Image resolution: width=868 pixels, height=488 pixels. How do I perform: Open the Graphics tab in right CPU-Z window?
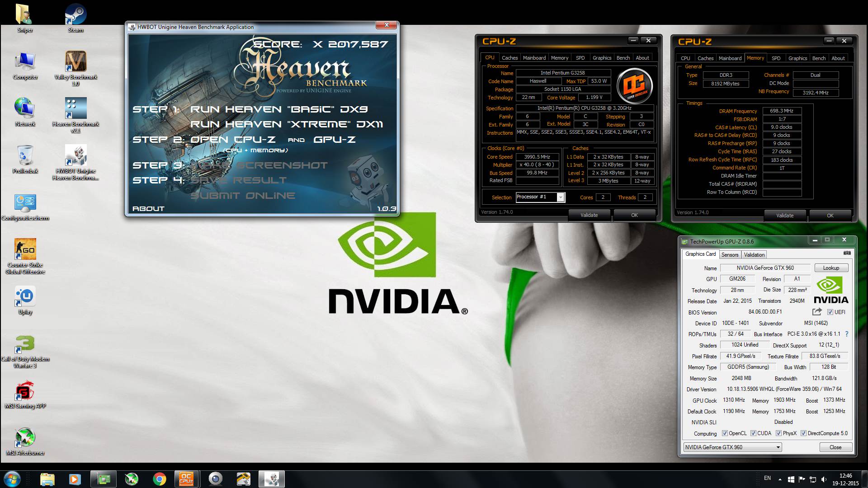[797, 58]
